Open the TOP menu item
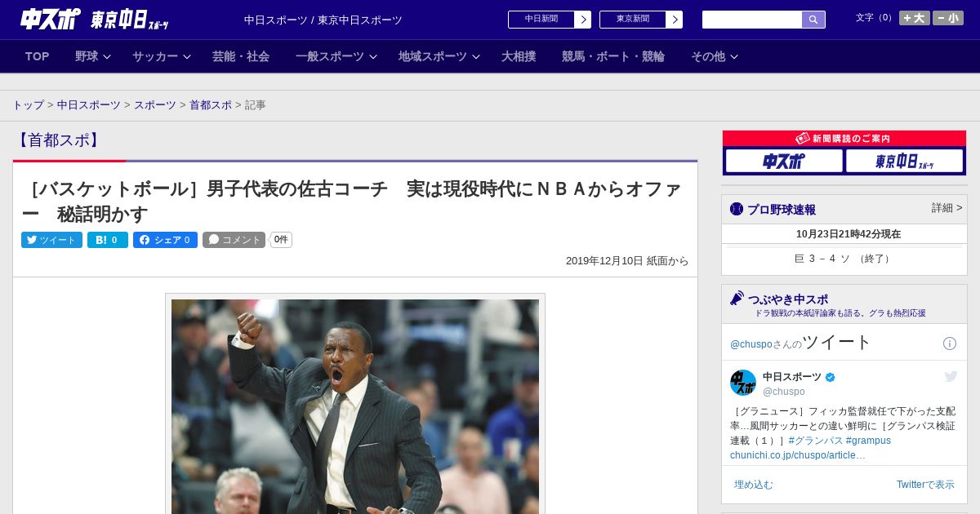Screen dimensions: 980x514 tap(38, 56)
